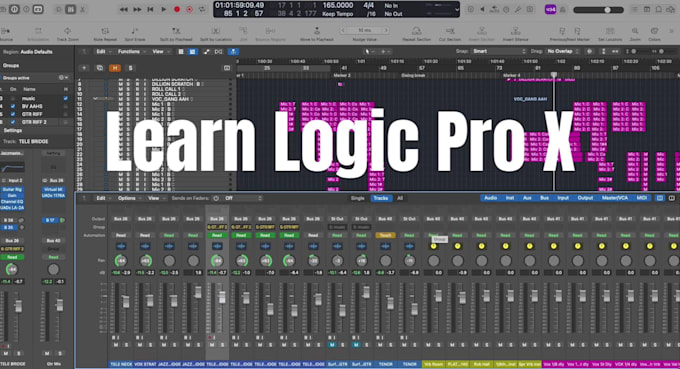The width and height of the screenshot is (680, 369).
Task: Uncheck the GTR RIFF 2 group checkbox
Action: coord(13,122)
